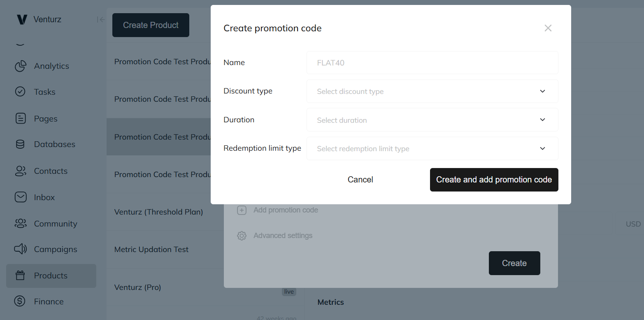644x320 pixels.
Task: Open Tasks via its checkmark icon
Action: coord(20,92)
